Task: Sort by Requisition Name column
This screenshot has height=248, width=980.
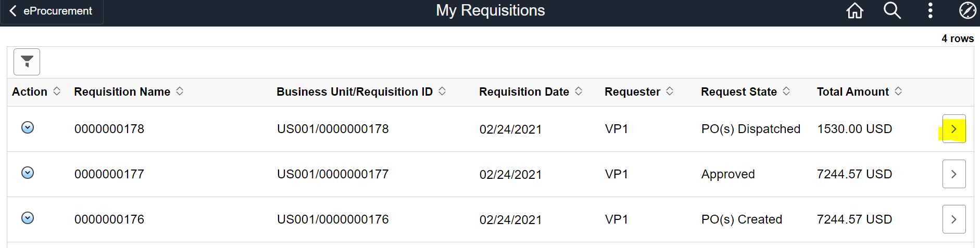Action: point(180,92)
